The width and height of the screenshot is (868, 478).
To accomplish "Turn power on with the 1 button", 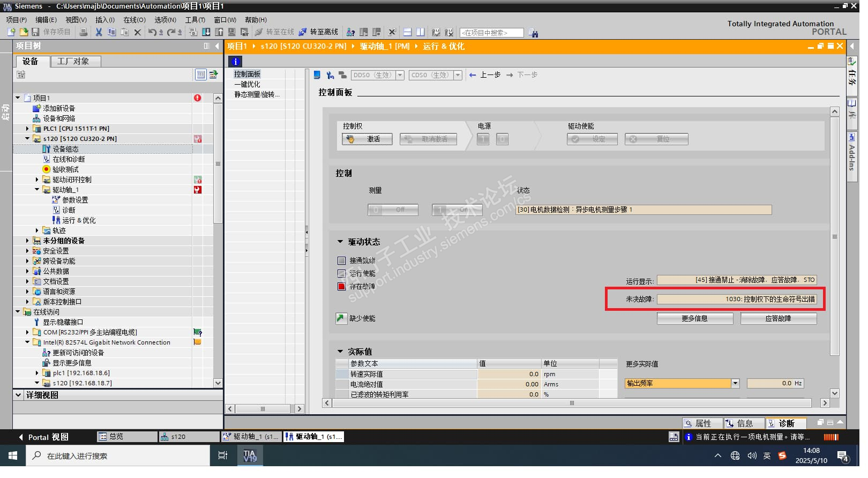I will [483, 139].
